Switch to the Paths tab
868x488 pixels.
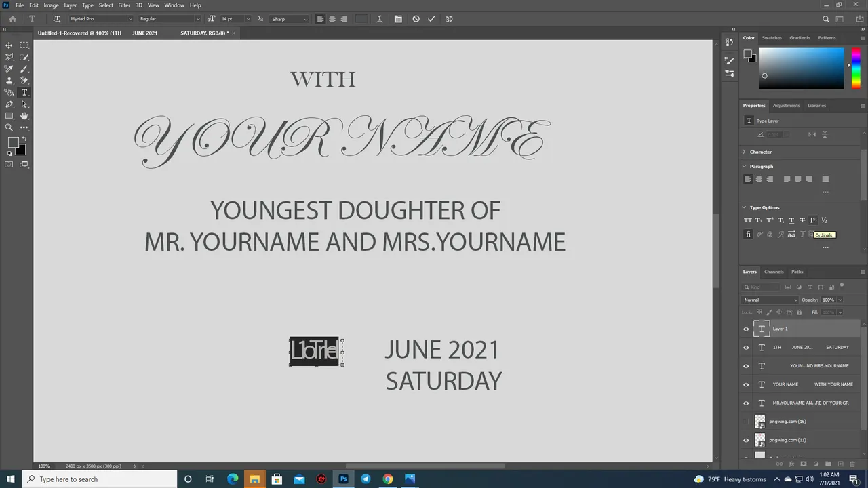pos(797,272)
